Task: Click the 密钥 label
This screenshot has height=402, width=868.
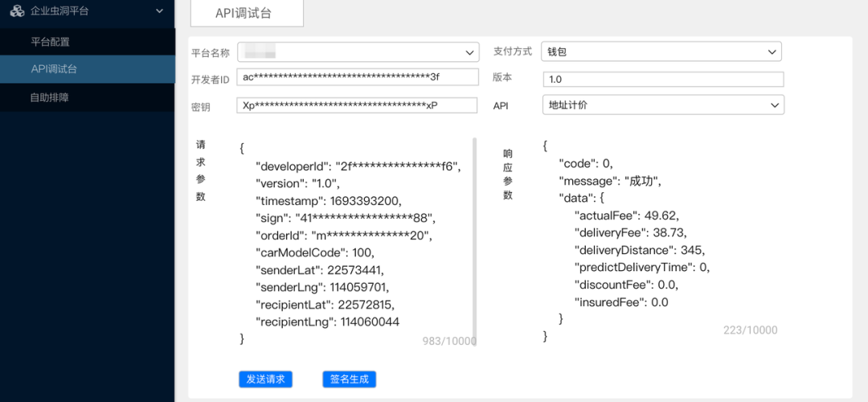Action: click(x=201, y=108)
